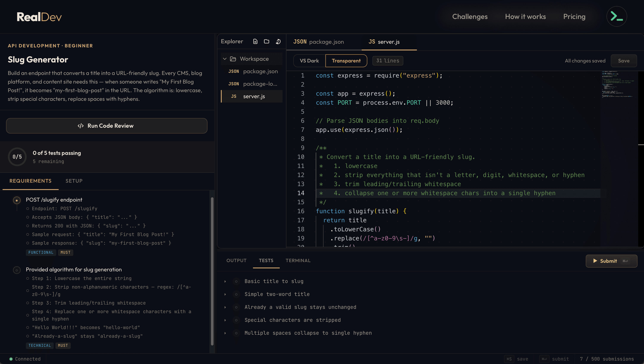The width and height of the screenshot is (644, 364).
Task: Expand the Simple two-word title test
Action: point(225,294)
